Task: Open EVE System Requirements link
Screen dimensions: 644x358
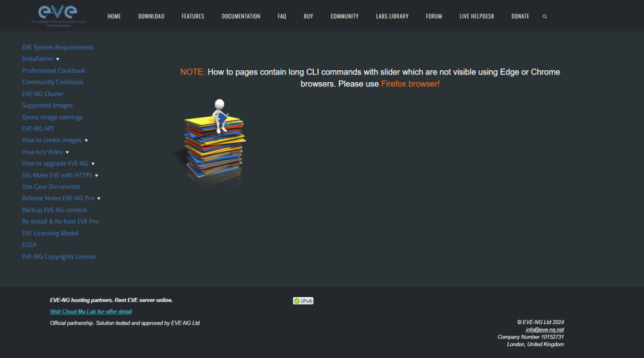Action: click(x=58, y=47)
